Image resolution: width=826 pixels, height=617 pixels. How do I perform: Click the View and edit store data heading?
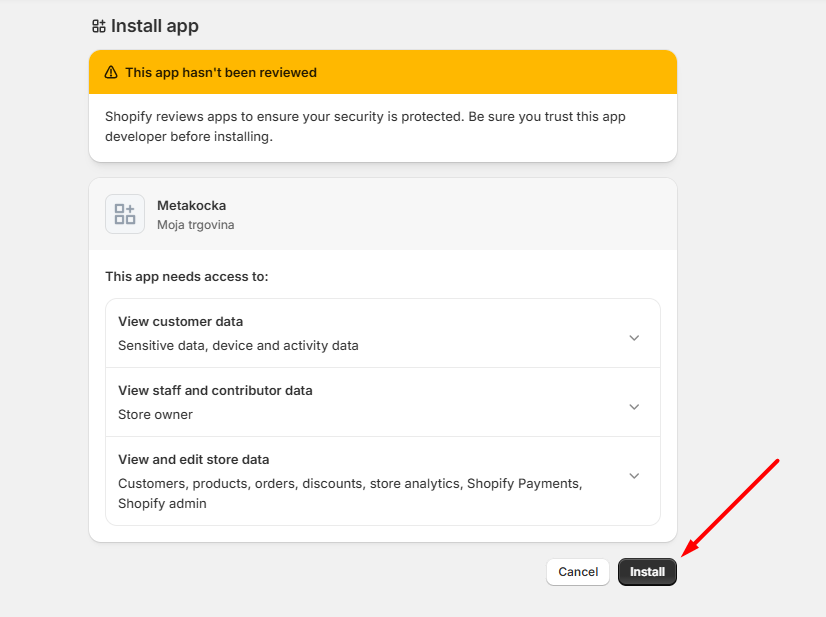click(x=193, y=459)
